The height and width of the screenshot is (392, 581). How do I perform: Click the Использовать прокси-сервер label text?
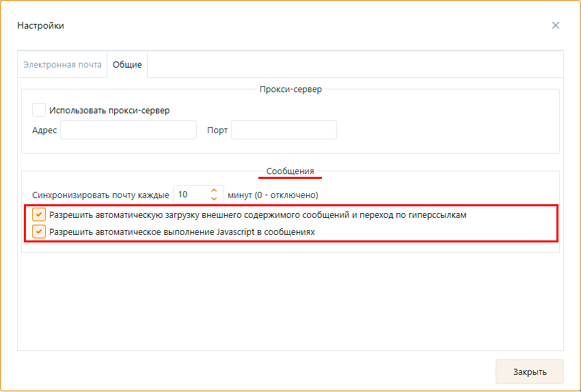click(x=109, y=110)
